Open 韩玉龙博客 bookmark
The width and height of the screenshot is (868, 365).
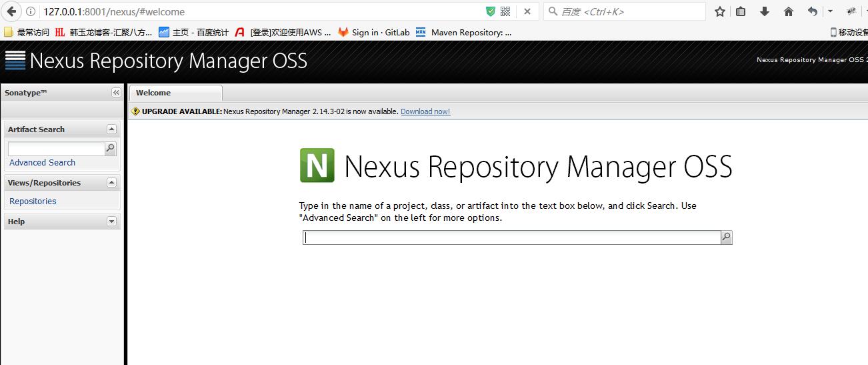(x=104, y=32)
